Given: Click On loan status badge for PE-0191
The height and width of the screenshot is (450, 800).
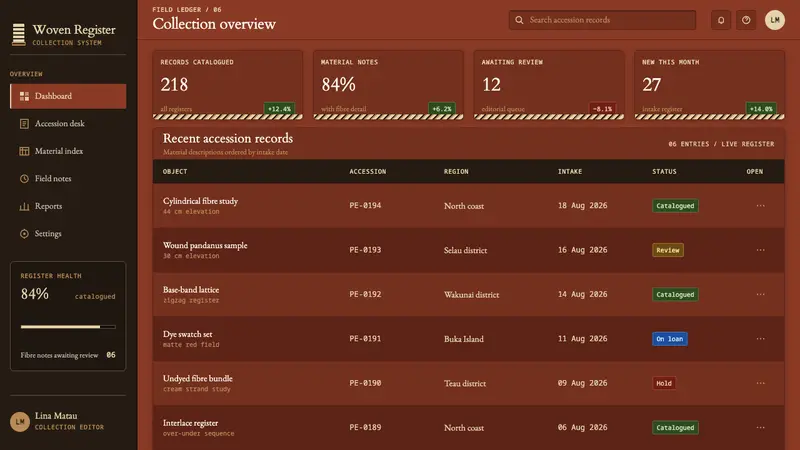Looking at the screenshot, I should point(670,339).
